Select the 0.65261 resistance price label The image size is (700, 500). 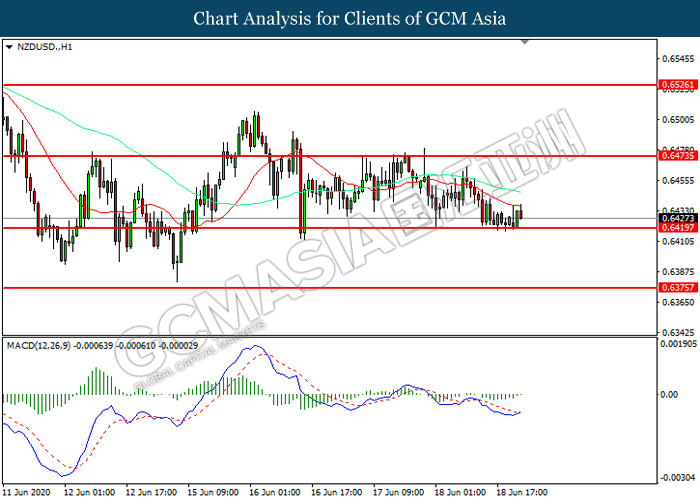[x=678, y=85]
